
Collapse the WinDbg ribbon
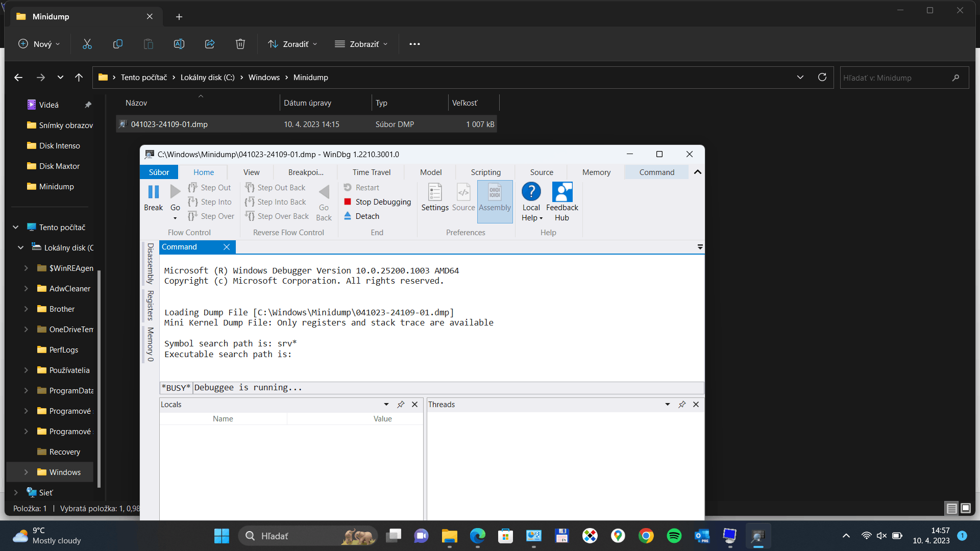click(698, 172)
